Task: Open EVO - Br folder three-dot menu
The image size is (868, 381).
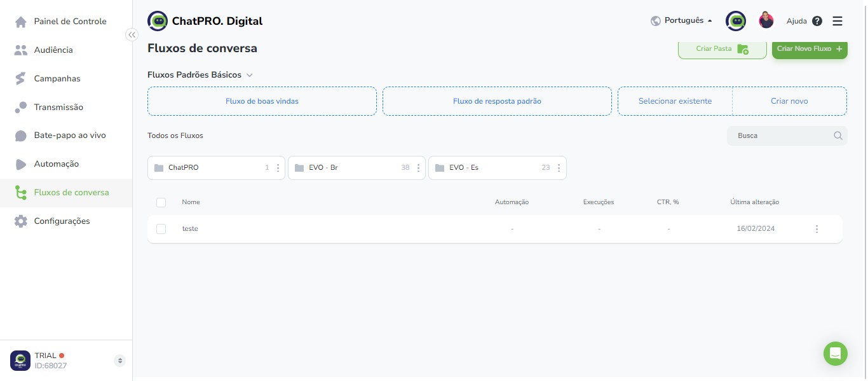Action: pos(418,168)
